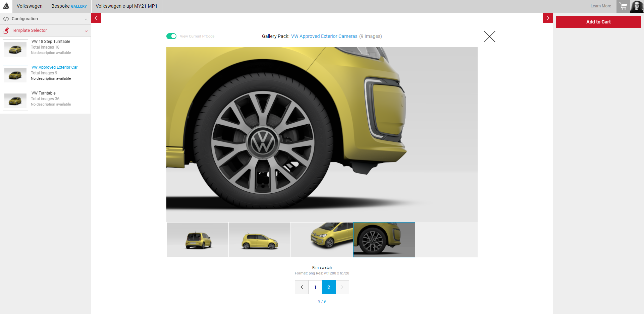Screen dimensions: 644x314
Task: Toggle the View Current PrCode switch
Action: click(171, 36)
